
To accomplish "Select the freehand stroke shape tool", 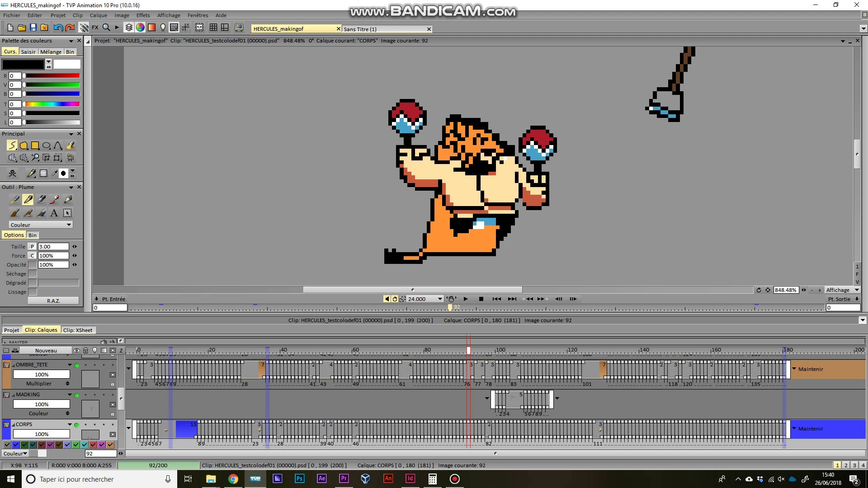I will coord(12,145).
